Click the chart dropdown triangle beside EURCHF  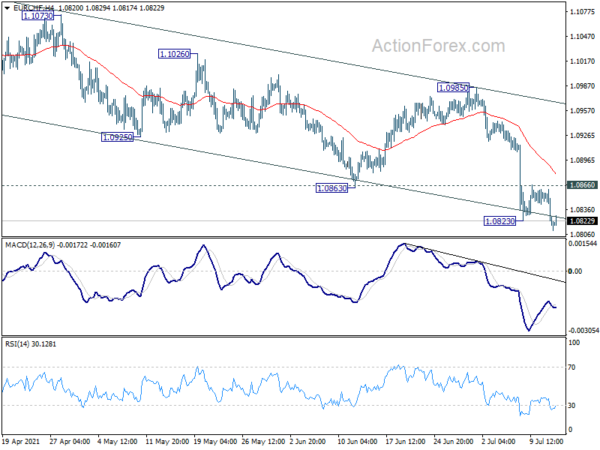(7, 8)
